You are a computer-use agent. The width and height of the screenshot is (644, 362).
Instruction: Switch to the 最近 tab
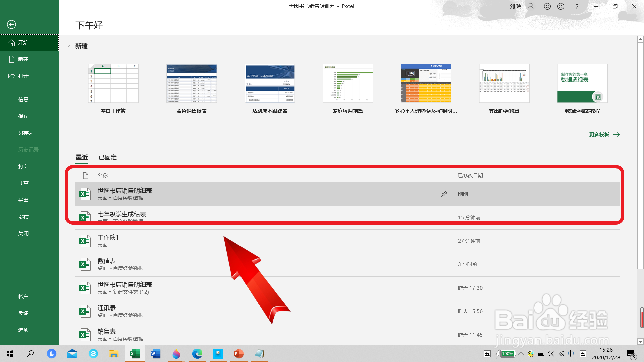click(82, 157)
